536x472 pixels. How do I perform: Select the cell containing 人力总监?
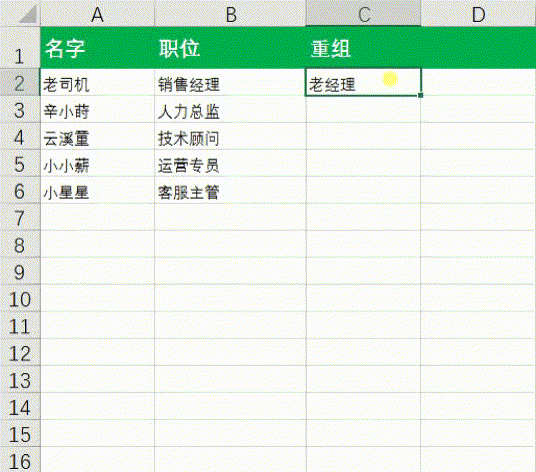tap(230, 109)
